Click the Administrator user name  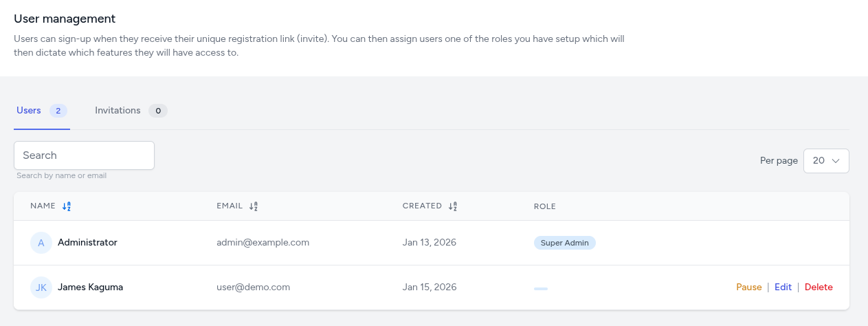87,243
